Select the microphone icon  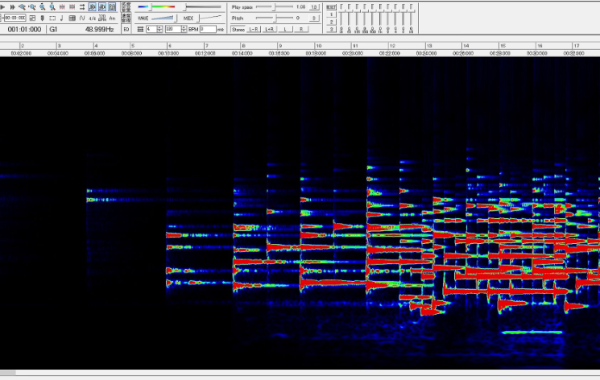coord(42,18)
